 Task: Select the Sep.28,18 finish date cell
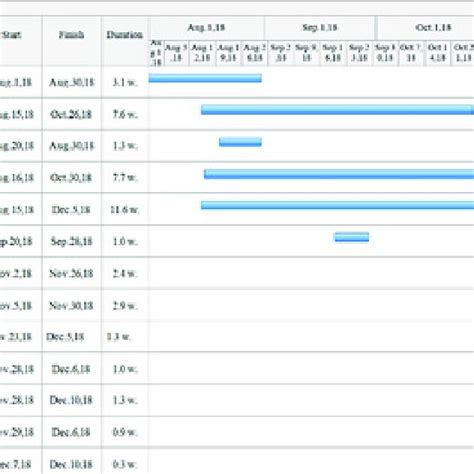[x=71, y=241]
